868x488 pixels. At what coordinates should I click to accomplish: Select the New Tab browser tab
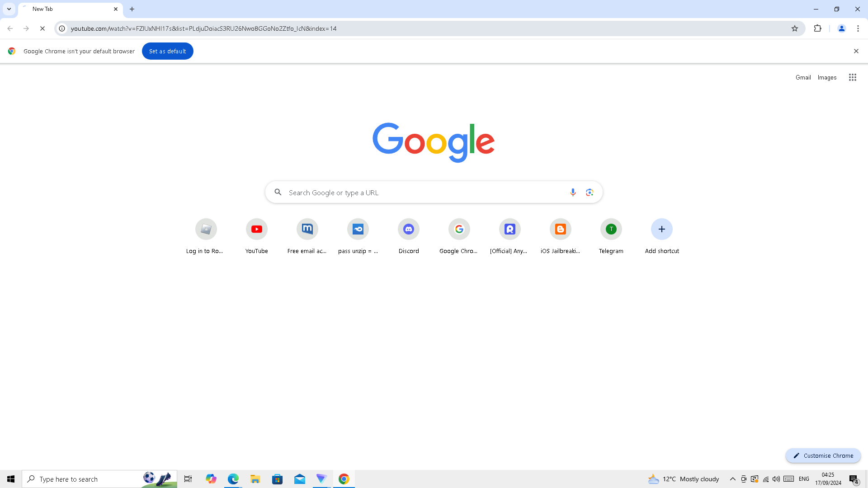(71, 9)
